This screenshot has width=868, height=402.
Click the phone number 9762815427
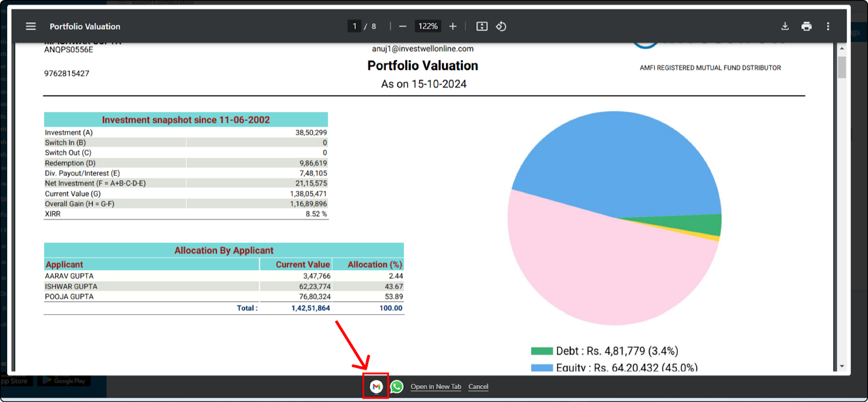pos(67,73)
